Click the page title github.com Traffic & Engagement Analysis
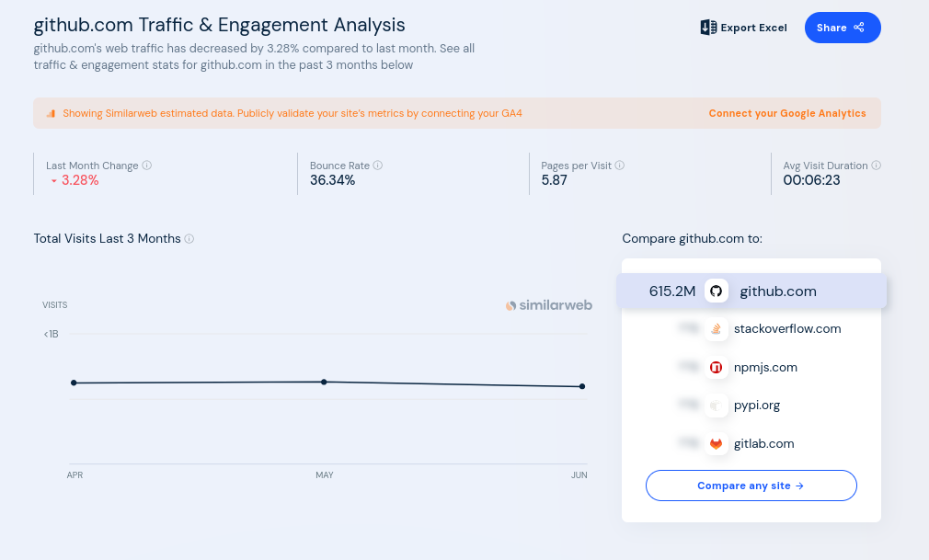The image size is (929, 560). 219,25
